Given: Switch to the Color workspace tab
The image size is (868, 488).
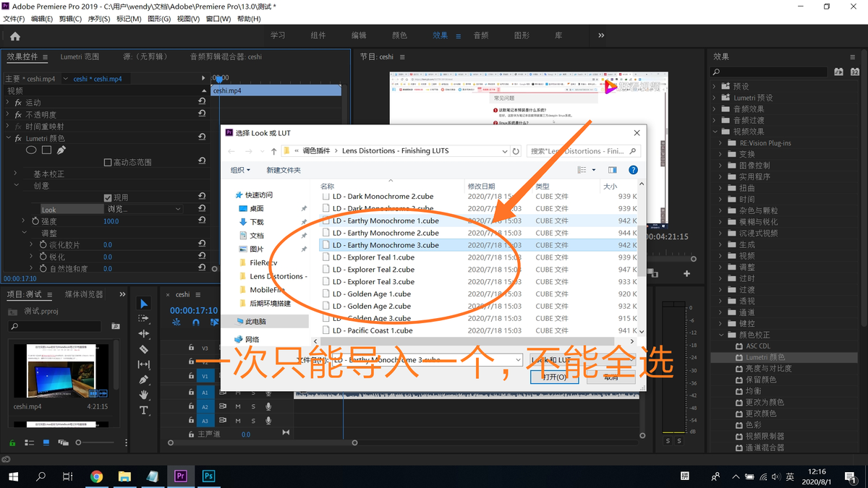Looking at the screenshot, I should 399,35.
